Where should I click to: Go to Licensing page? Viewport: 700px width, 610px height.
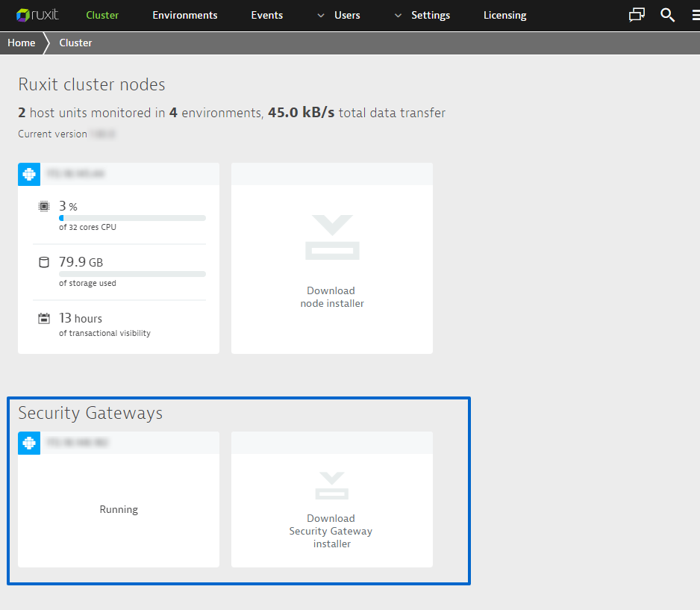pyautogui.click(x=505, y=15)
